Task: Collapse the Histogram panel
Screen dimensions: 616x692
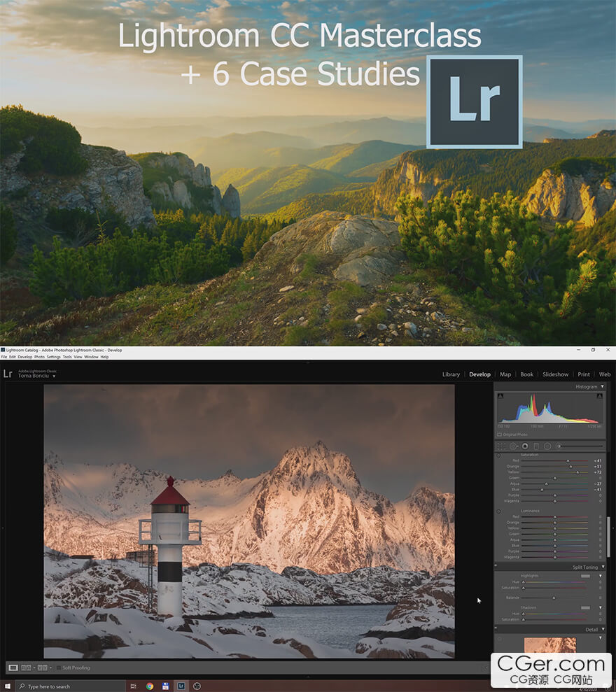Action: [602, 387]
